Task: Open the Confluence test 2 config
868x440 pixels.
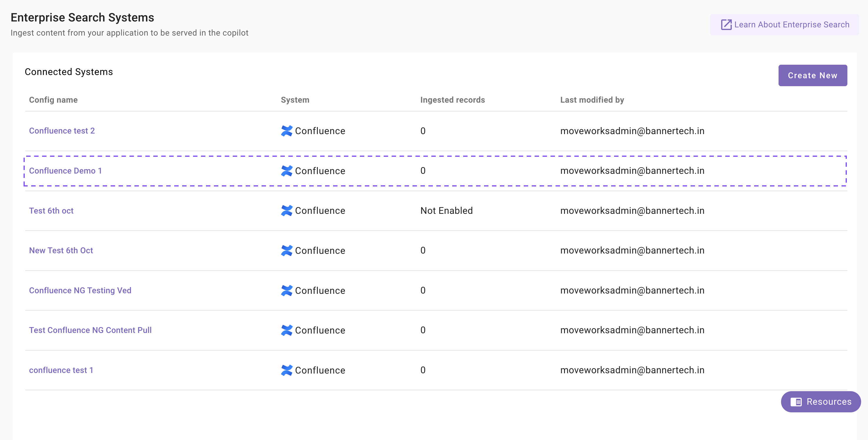Action: point(62,131)
